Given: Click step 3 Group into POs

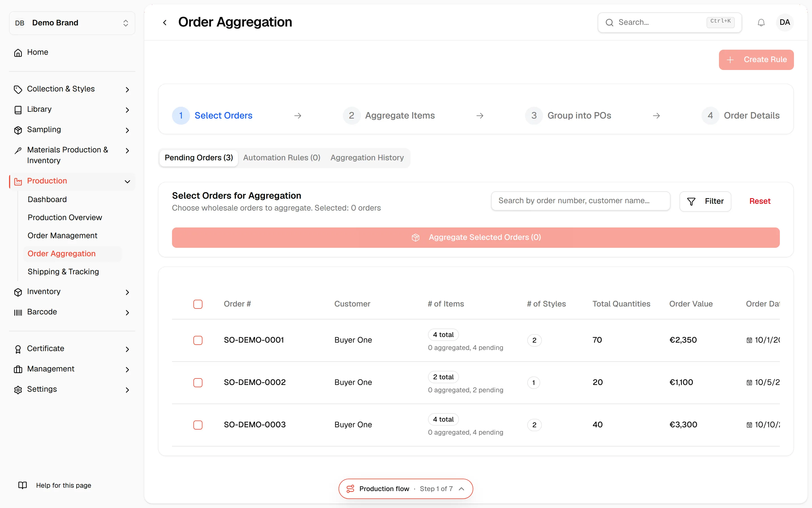Looking at the screenshot, I should coord(568,116).
